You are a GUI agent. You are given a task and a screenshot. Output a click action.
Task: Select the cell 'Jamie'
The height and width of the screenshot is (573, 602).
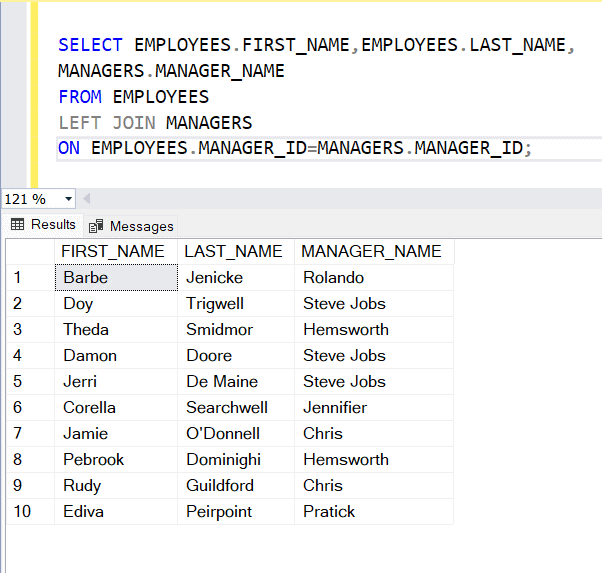coord(116,434)
